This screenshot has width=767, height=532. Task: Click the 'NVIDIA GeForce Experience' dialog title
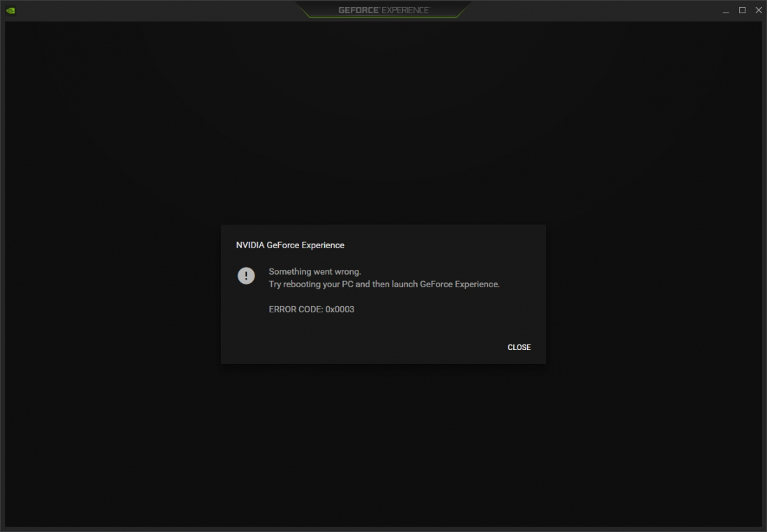[x=290, y=245]
